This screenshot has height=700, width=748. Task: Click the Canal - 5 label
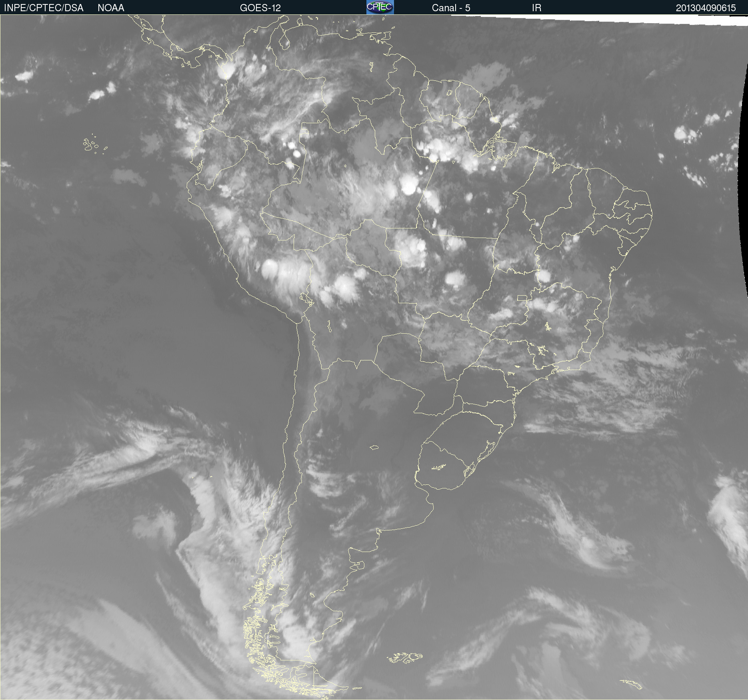(451, 8)
